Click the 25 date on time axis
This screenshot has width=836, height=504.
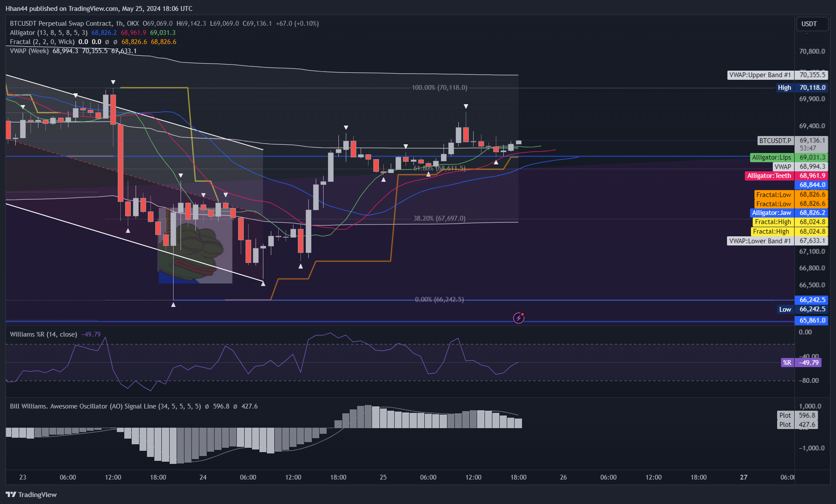pyautogui.click(x=383, y=477)
